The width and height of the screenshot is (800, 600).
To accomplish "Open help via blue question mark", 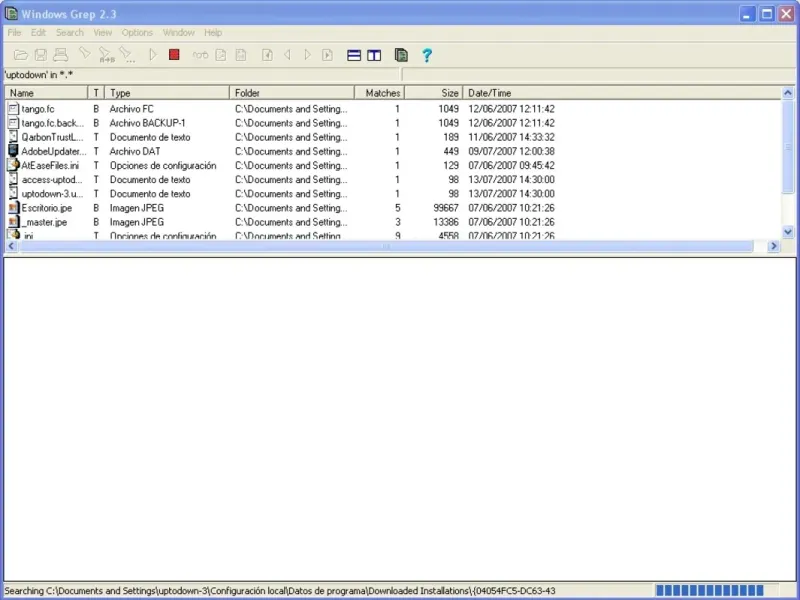I will [427, 55].
